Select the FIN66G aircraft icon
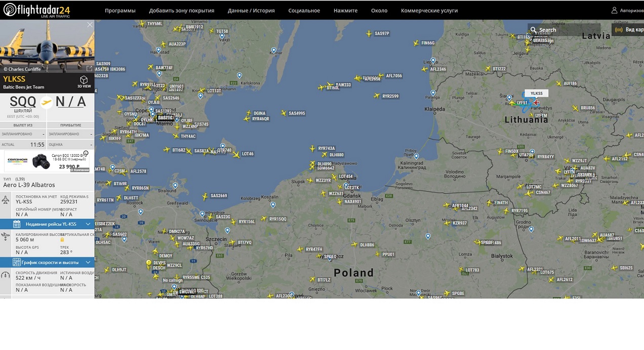The width and height of the screenshot is (644, 350). click(x=416, y=43)
